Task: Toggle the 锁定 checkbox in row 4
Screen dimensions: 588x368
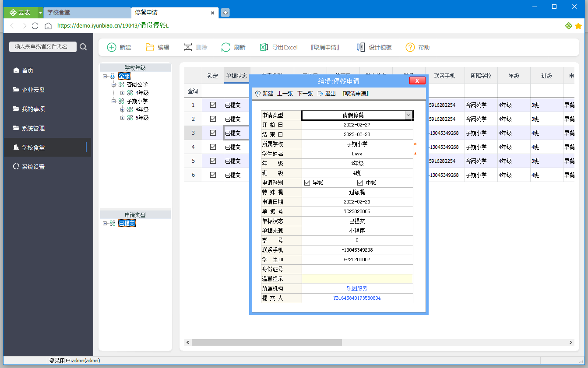Action: pyautogui.click(x=213, y=147)
